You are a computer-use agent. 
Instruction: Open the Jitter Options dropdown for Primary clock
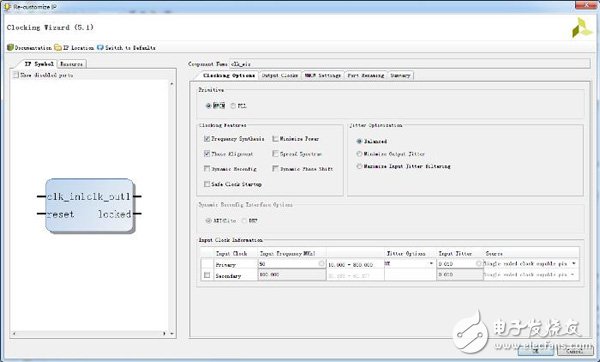click(410, 264)
